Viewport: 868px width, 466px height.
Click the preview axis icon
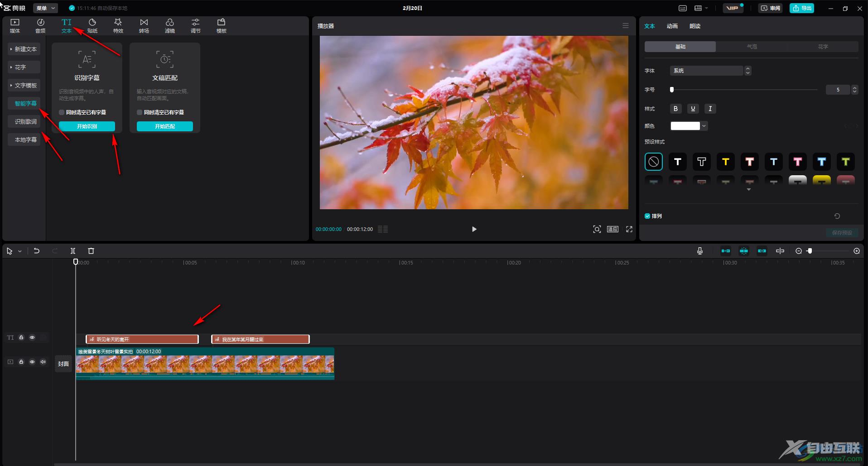click(780, 251)
